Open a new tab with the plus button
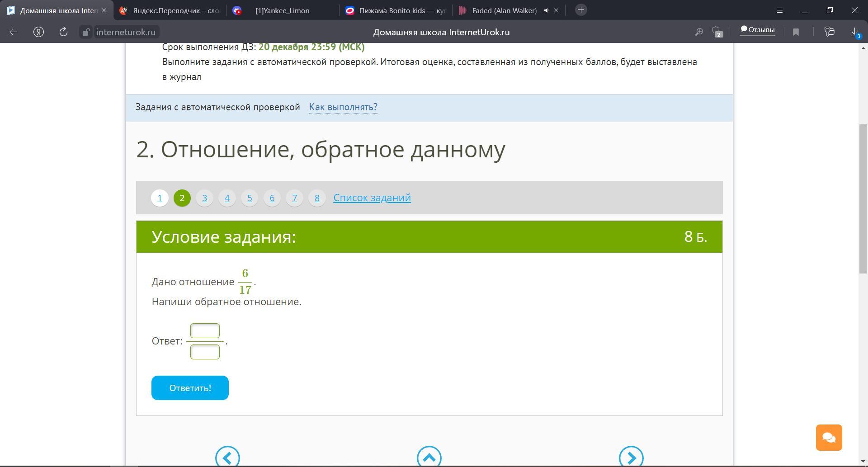Viewport: 868px width, 467px height. [x=581, y=10]
